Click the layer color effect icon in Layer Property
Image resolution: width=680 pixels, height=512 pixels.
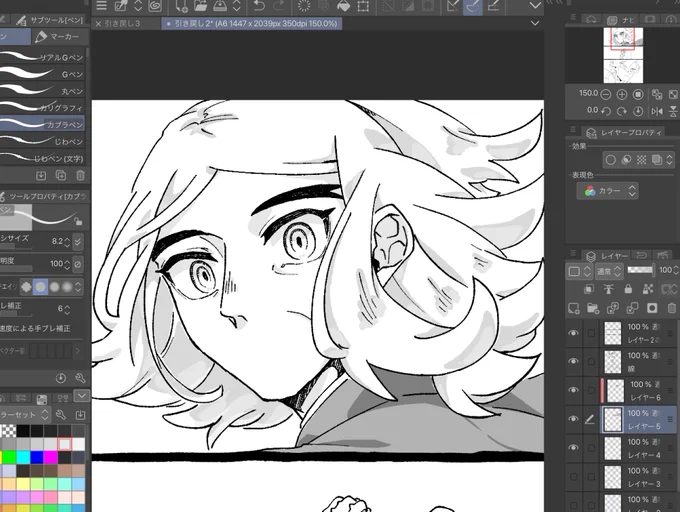(657, 160)
